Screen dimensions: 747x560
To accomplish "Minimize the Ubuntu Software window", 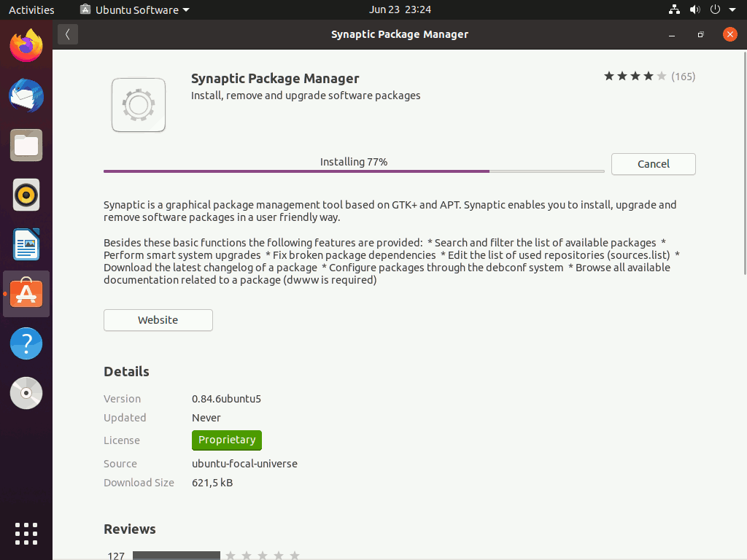I will [x=672, y=34].
